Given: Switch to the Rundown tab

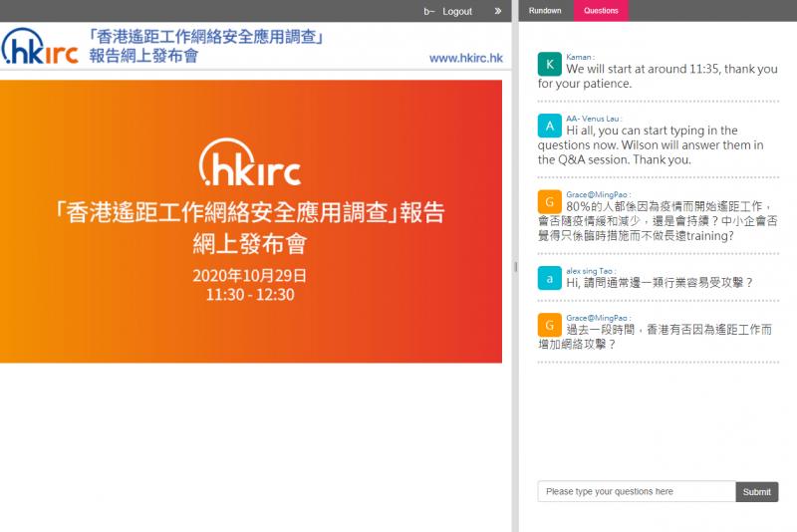Looking at the screenshot, I should coord(545,11).
